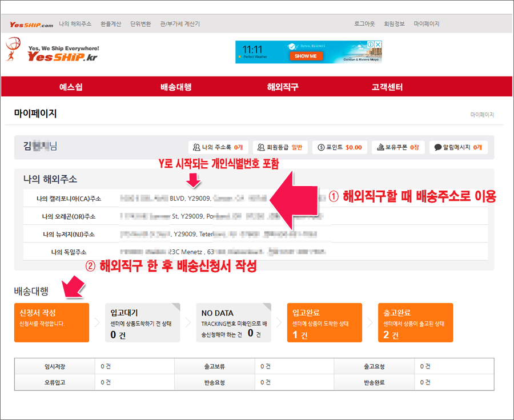
Task: Open 포인트 $0.00 button
Action: [340, 147]
